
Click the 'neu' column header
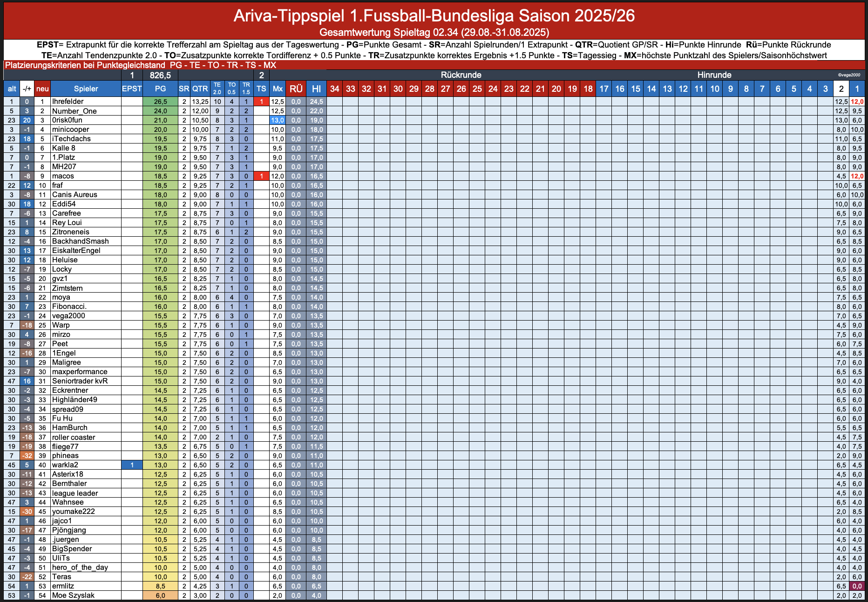click(42, 89)
